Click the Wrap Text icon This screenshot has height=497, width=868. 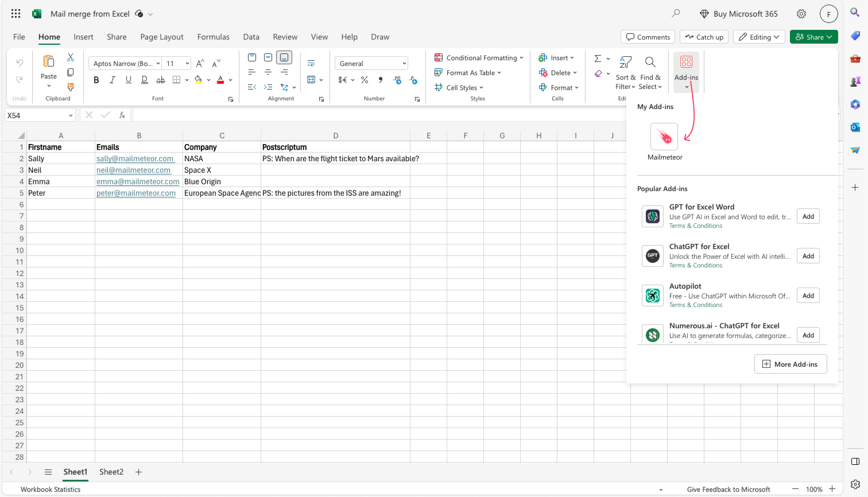coord(311,63)
